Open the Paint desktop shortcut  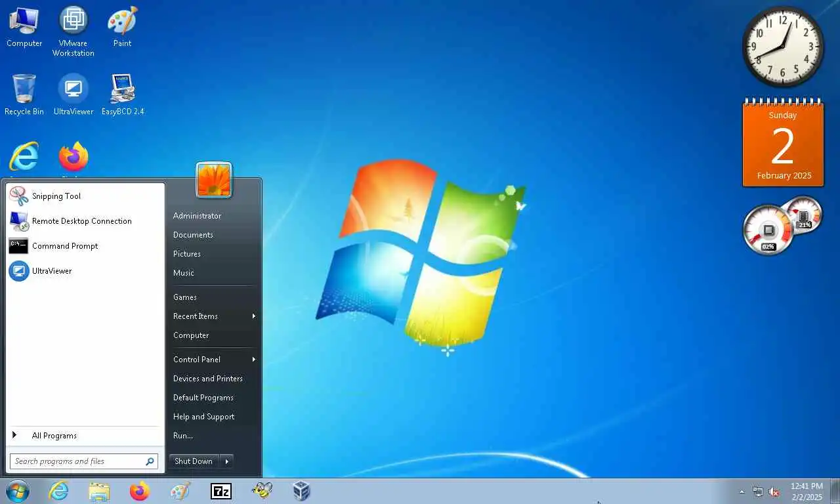(x=122, y=26)
